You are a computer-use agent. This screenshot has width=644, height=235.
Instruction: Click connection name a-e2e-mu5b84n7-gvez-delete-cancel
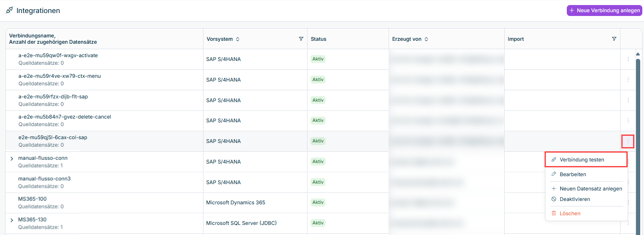65,117
